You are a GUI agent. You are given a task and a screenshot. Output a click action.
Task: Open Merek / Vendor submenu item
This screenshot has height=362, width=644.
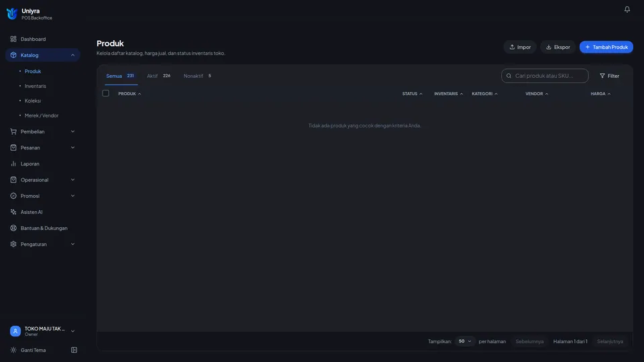pyautogui.click(x=42, y=115)
